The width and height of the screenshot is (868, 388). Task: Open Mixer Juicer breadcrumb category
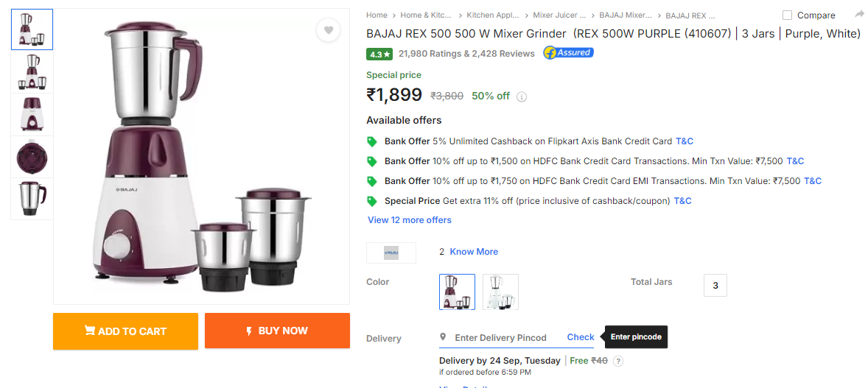click(559, 15)
